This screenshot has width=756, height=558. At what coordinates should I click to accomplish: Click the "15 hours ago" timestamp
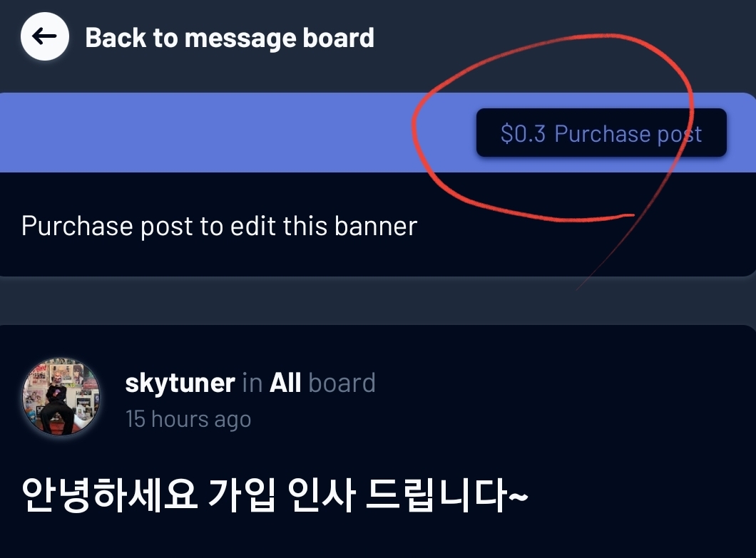click(x=188, y=419)
